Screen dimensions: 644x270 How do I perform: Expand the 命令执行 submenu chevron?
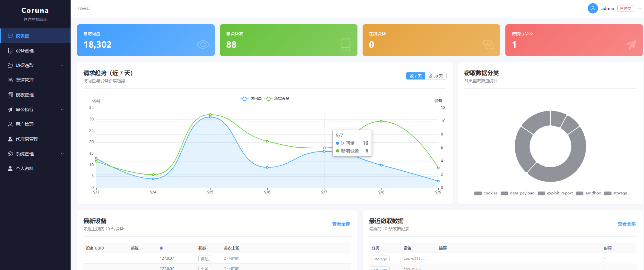pos(62,110)
